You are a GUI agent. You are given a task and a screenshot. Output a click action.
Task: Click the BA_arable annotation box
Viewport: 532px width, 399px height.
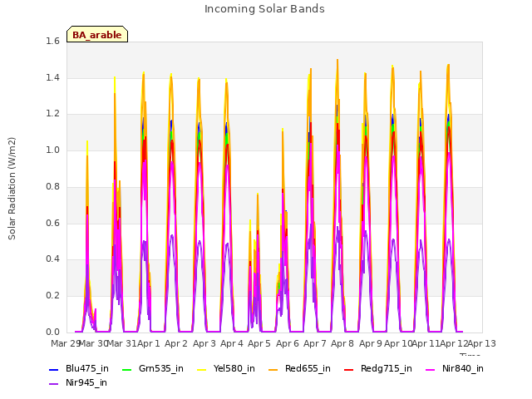97,34
